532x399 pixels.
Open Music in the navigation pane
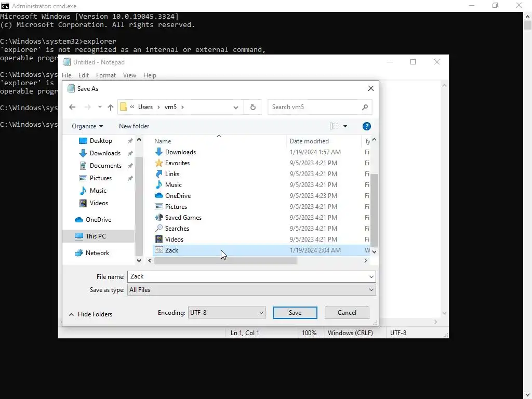(x=98, y=191)
